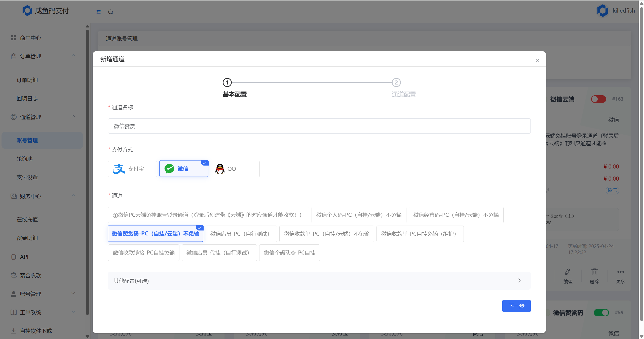This screenshot has width=644, height=339.
Task: Click the 通道名称 input field
Action: click(x=319, y=126)
